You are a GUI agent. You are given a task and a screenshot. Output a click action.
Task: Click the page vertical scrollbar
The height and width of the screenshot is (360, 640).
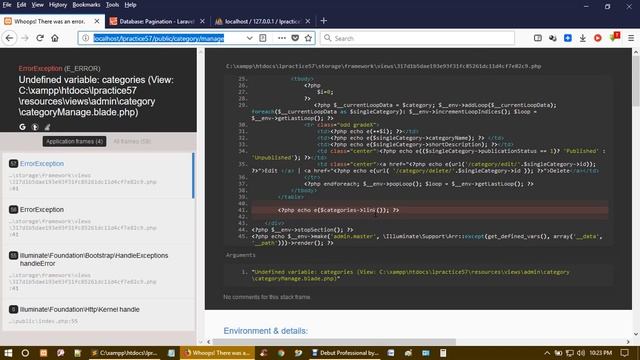(636, 82)
